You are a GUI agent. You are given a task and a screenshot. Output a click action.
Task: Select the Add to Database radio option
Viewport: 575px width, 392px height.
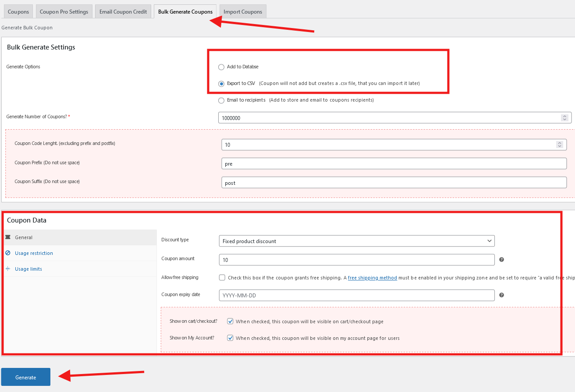point(221,67)
